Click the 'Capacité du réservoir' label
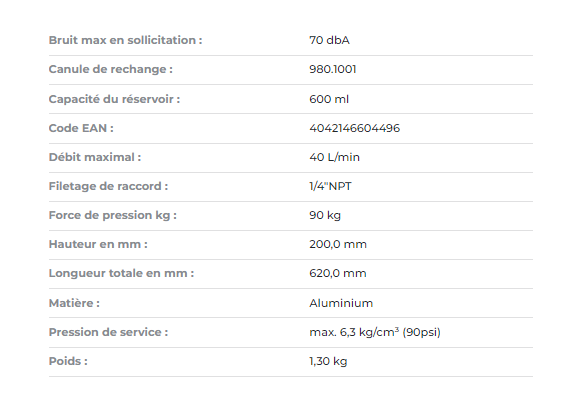 coord(114,99)
